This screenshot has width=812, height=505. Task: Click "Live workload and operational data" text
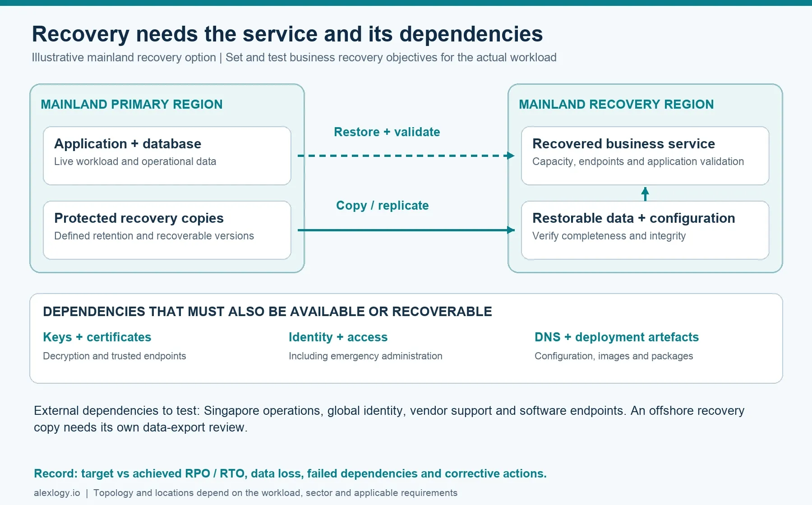pyautogui.click(x=135, y=161)
